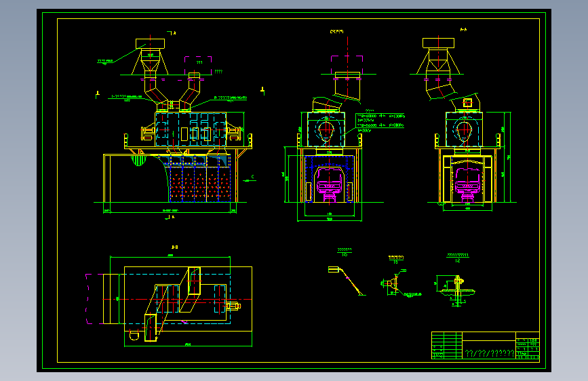The width and height of the screenshot is (588, 381).
Task: Select the detail drawing numbered 12
Action: click(x=456, y=291)
